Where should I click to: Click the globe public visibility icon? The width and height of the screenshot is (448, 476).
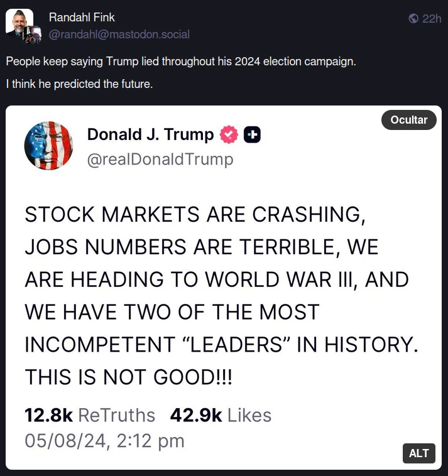pos(413,19)
